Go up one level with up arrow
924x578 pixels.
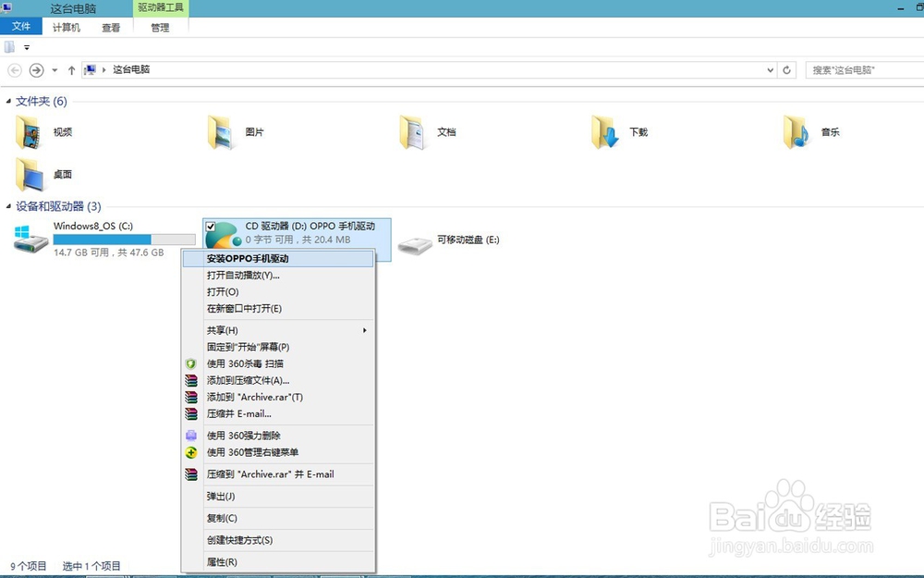[71, 70]
